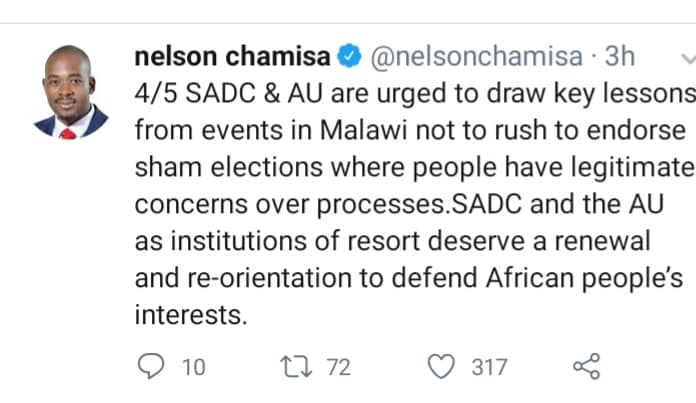This screenshot has width=696, height=403.
Task: Click the "4/5" thread marker text
Action: [x=153, y=95]
